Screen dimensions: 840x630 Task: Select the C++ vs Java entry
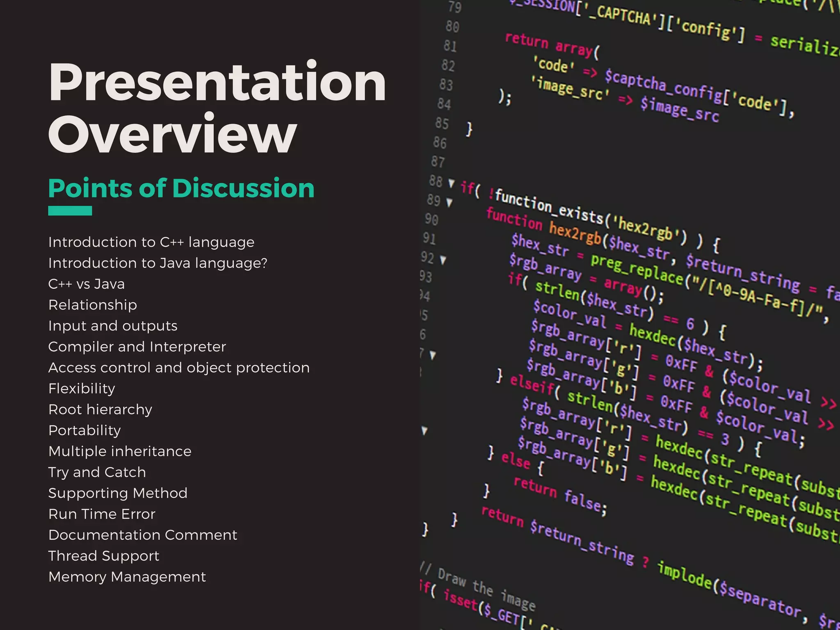tap(86, 284)
